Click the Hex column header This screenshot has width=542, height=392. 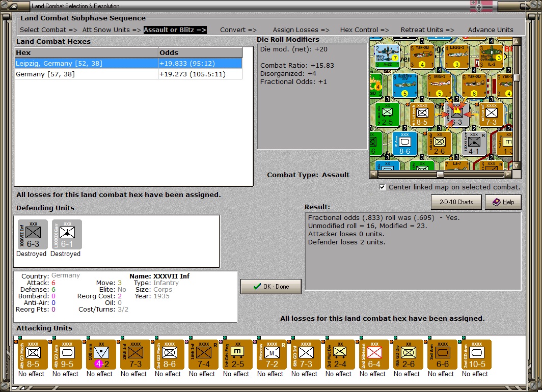(86, 52)
